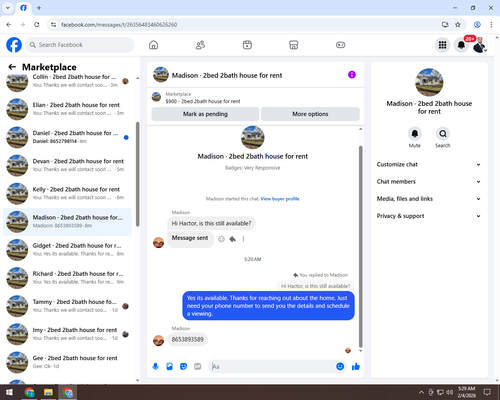Viewport: 500px width, 400px height.
Task: Open Tammy conversation
Action: [67, 306]
